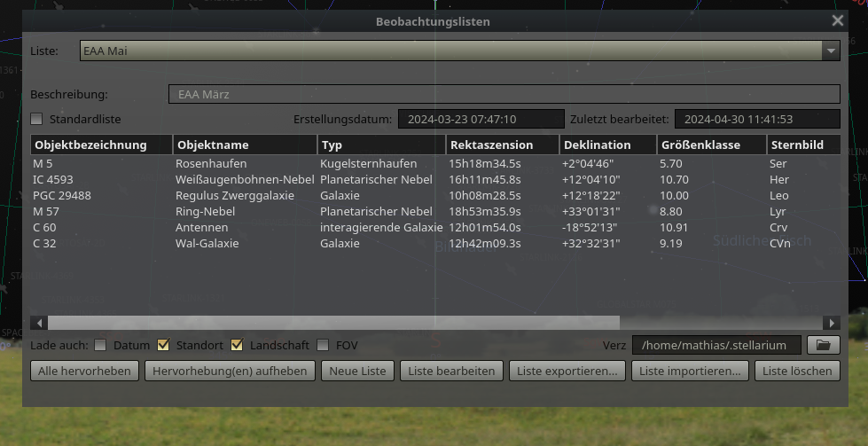Close the Beobachtungslisten dialog
This screenshot has width=868, height=446.
click(838, 21)
